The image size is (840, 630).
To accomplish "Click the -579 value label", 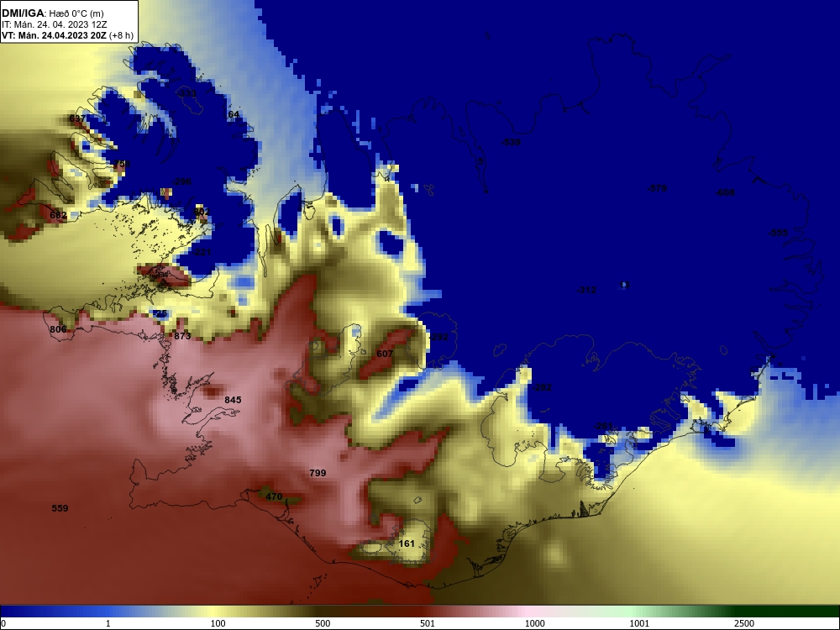I will pyautogui.click(x=657, y=188).
